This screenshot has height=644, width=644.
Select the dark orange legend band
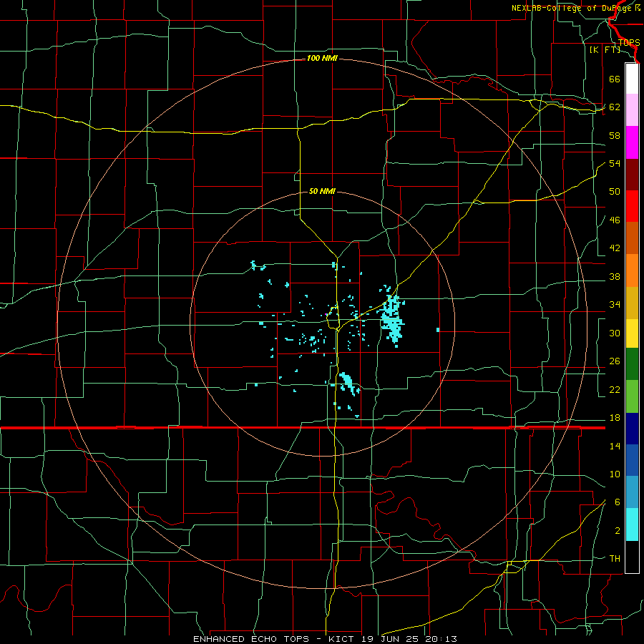coord(632,238)
